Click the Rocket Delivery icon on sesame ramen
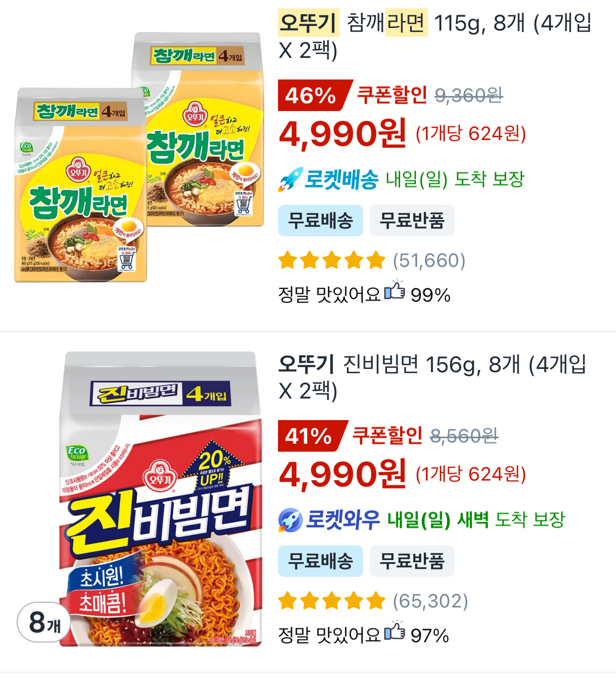Screen dimensions: 616x678 click(x=291, y=180)
